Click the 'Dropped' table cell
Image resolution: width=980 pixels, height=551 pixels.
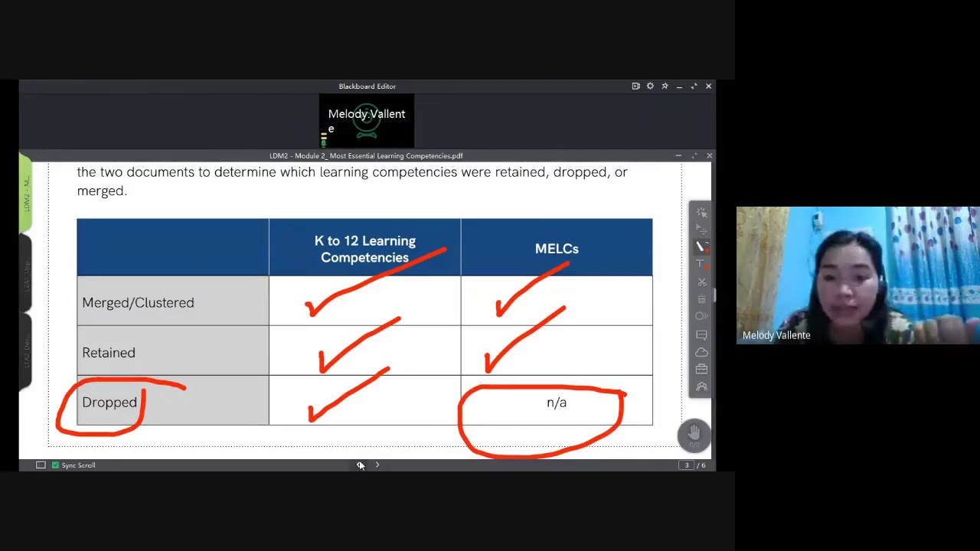173,400
